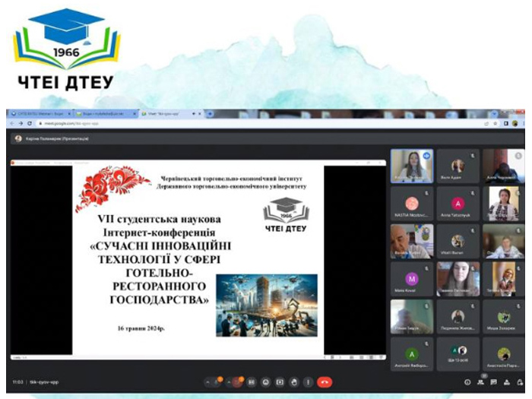Open the in-call chat panel
Screen dimensions: 532x399
pos(493,382)
